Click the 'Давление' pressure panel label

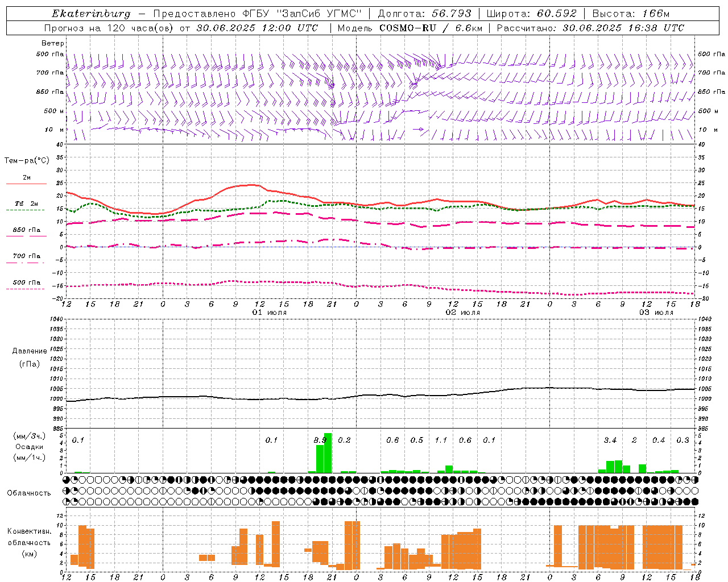coord(29,351)
